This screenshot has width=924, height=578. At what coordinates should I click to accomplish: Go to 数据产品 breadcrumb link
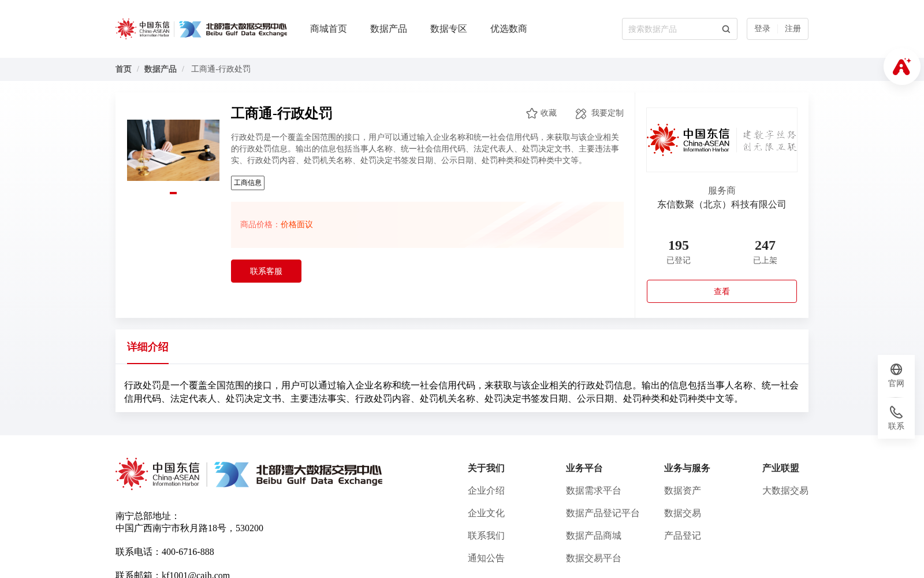pyautogui.click(x=161, y=69)
